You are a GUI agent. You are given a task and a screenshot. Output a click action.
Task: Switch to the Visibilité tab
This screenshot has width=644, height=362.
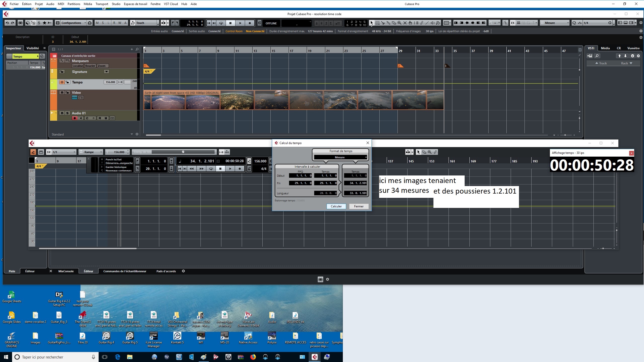pos(33,48)
